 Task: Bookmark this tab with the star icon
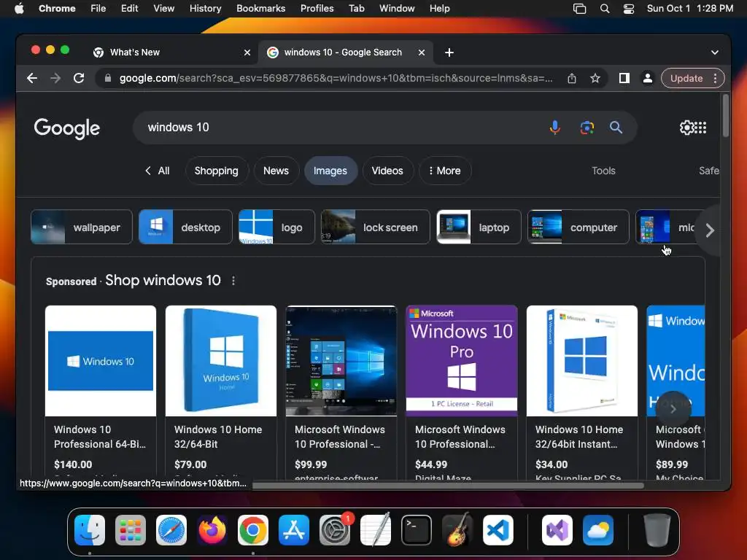pyautogui.click(x=595, y=78)
